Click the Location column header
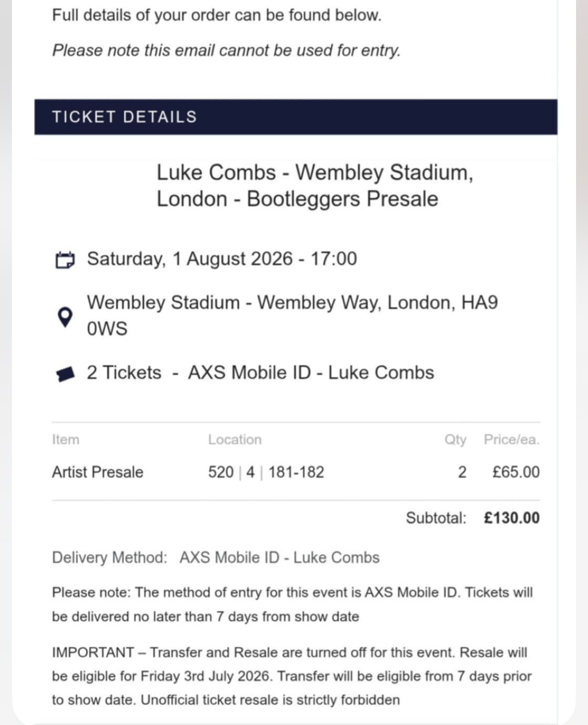 coord(234,440)
